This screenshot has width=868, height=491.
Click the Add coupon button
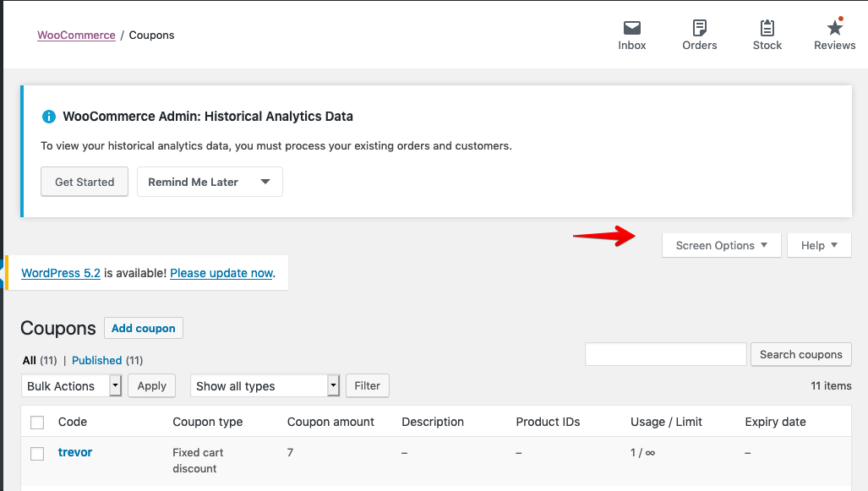pos(144,328)
